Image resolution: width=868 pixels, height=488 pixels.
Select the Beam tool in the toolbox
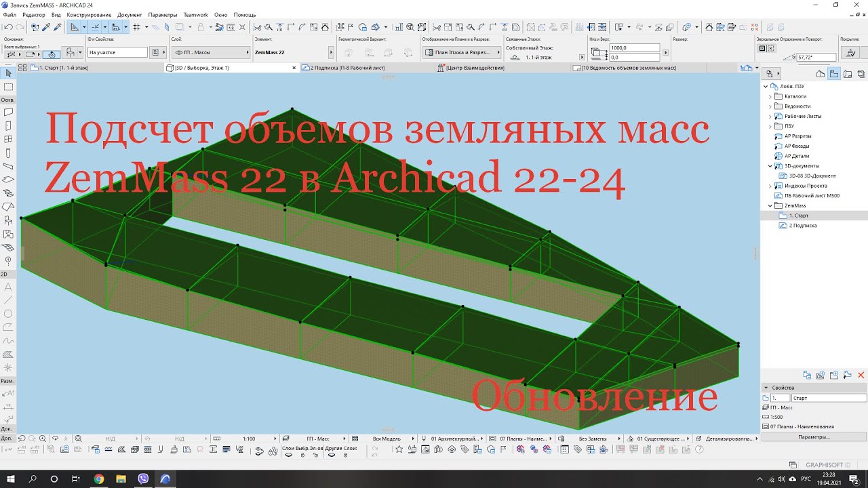[x=8, y=166]
